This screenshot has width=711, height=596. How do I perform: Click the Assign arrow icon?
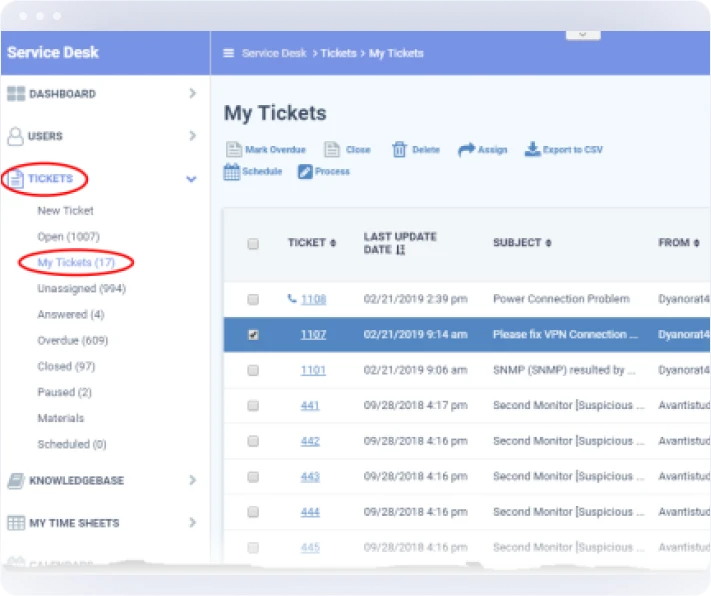(466, 150)
